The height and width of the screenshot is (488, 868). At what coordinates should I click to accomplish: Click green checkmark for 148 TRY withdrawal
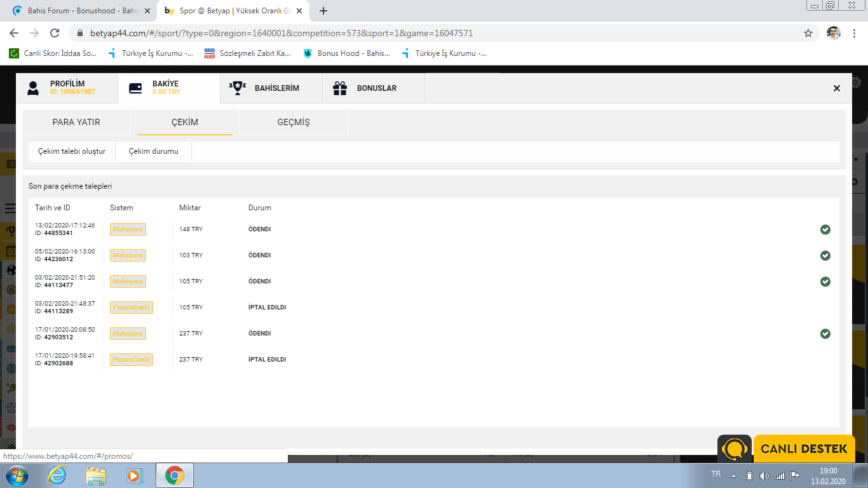(x=825, y=229)
